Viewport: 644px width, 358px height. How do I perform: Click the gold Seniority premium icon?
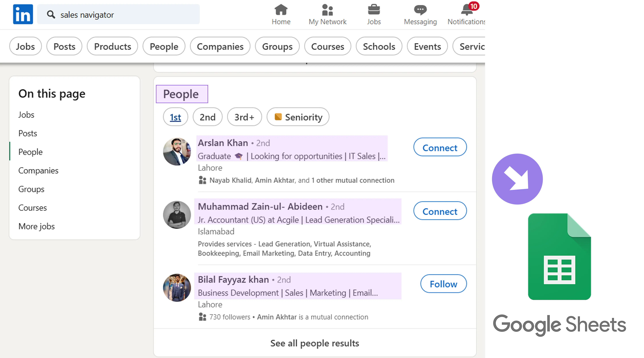tap(278, 117)
